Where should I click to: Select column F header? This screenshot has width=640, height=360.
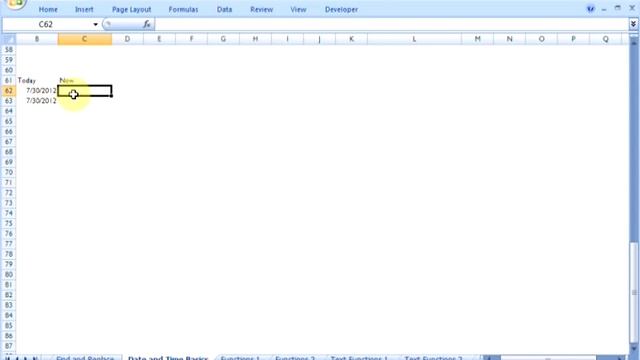(x=191, y=39)
